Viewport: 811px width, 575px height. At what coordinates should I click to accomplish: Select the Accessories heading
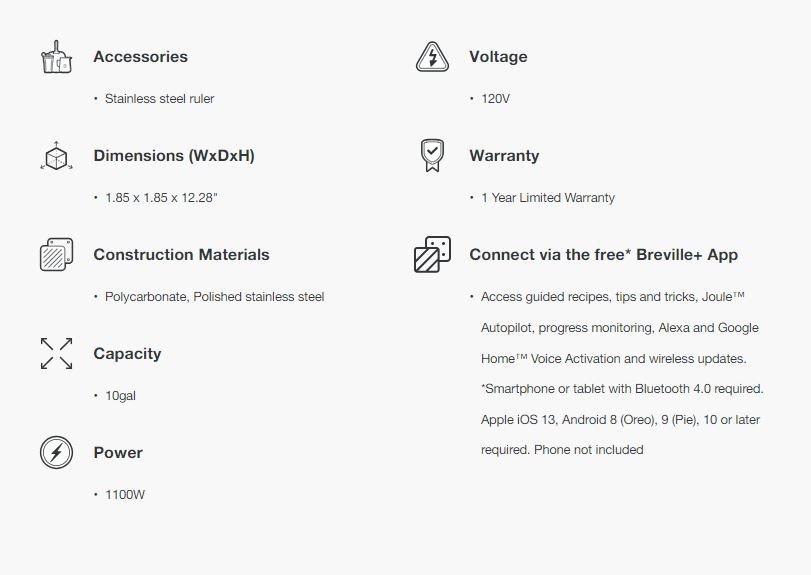[141, 56]
